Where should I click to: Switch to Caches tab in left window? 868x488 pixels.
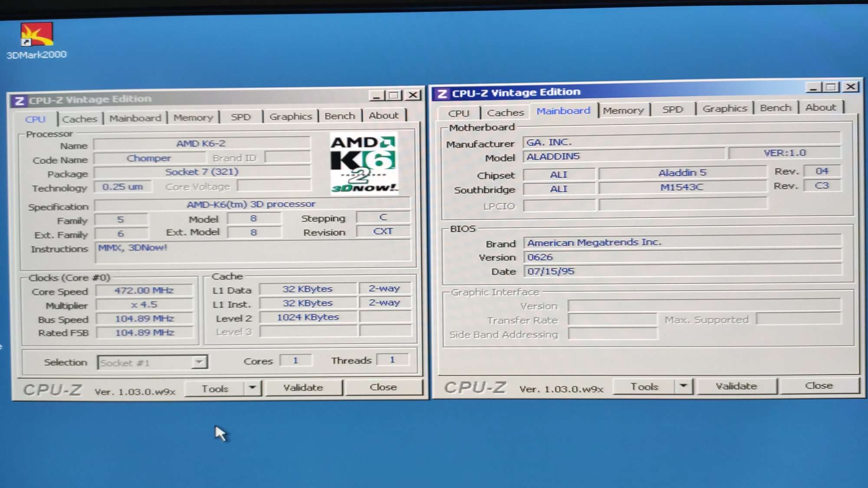click(x=80, y=119)
